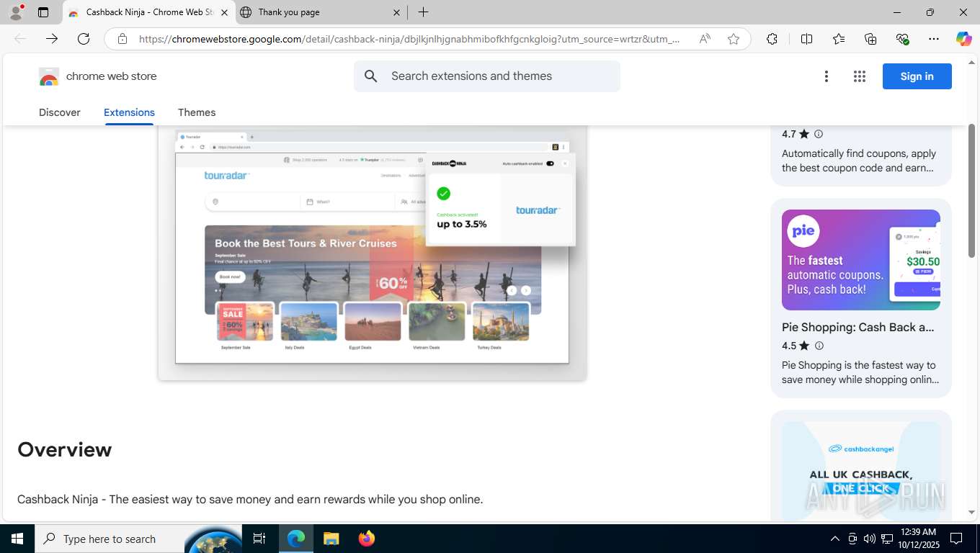
Task: Launch Firefox from taskbar
Action: click(x=366, y=539)
